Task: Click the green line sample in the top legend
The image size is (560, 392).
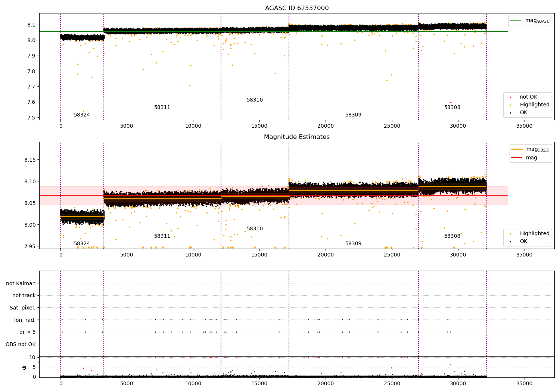Action: [x=516, y=21]
